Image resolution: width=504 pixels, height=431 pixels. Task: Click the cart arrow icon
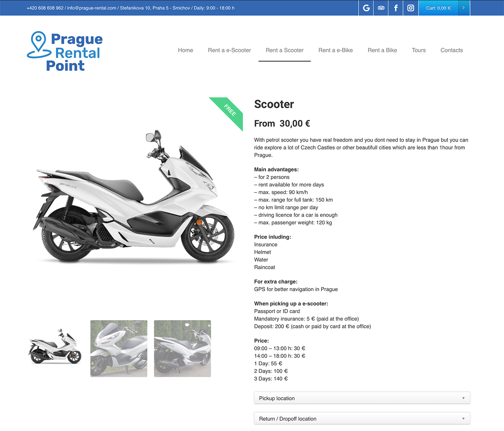click(464, 8)
